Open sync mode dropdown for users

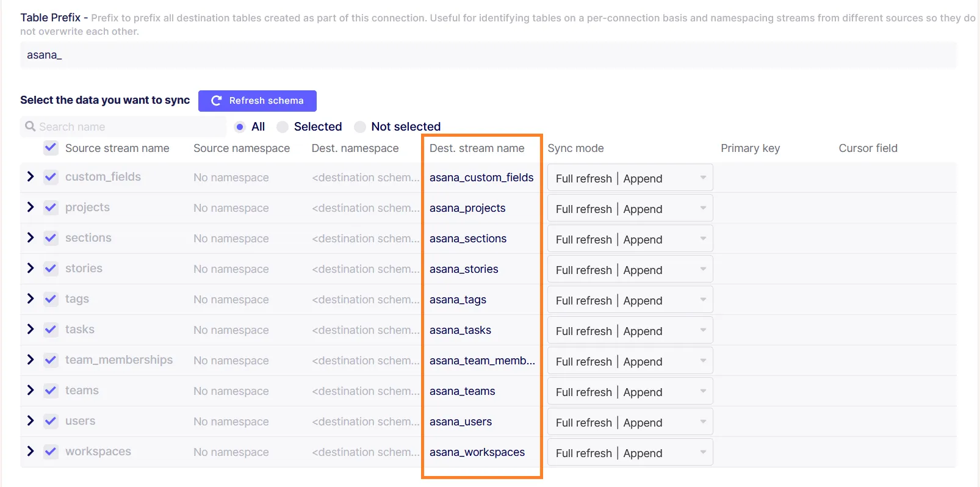pyautogui.click(x=630, y=422)
